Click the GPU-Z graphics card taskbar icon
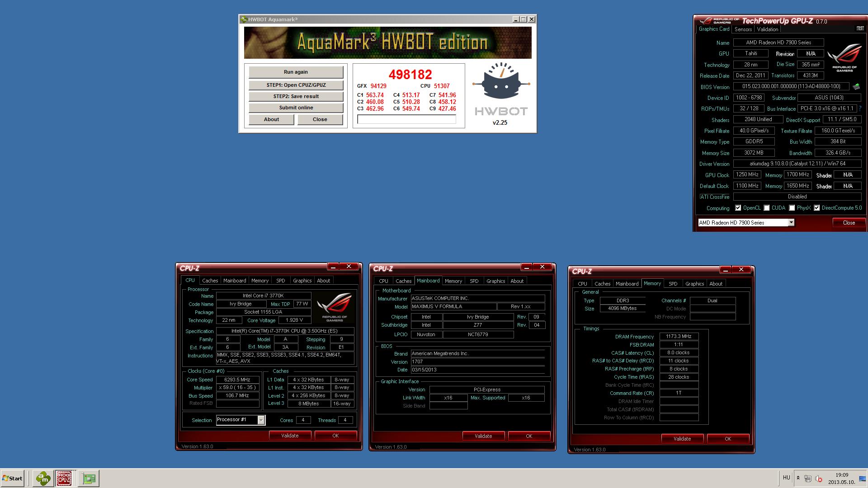The height and width of the screenshot is (488, 868). pyautogui.click(x=89, y=478)
